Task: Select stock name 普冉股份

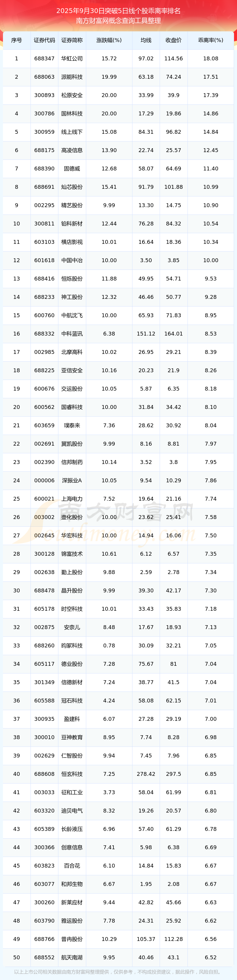Action: click(72, 940)
